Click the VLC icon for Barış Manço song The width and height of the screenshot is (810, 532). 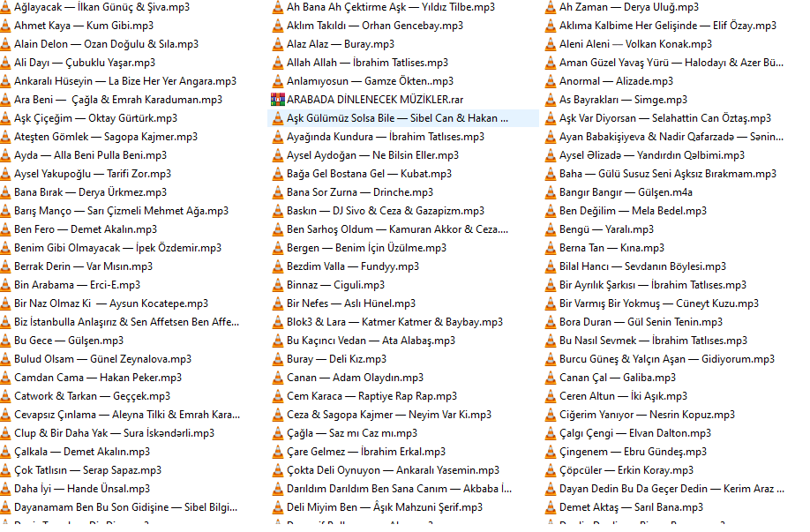click(5, 211)
